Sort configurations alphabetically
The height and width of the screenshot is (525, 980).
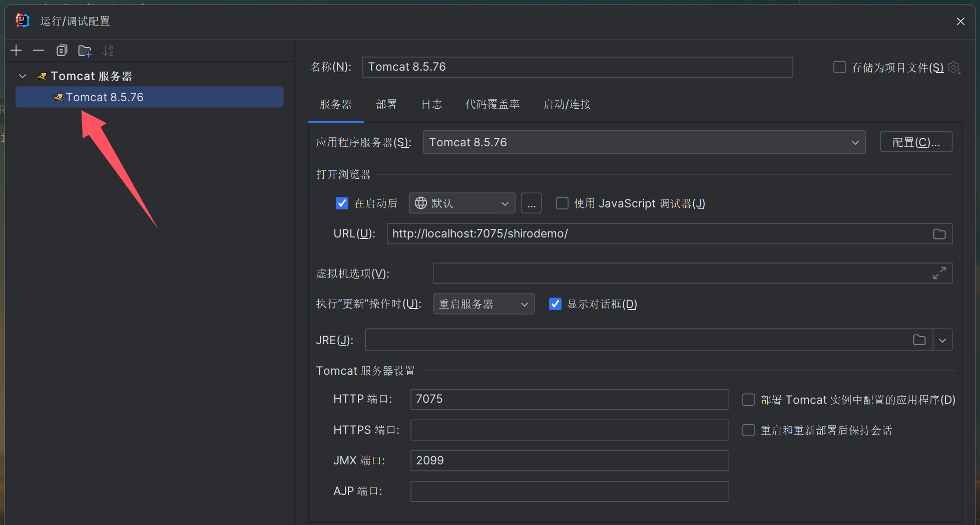pos(108,51)
